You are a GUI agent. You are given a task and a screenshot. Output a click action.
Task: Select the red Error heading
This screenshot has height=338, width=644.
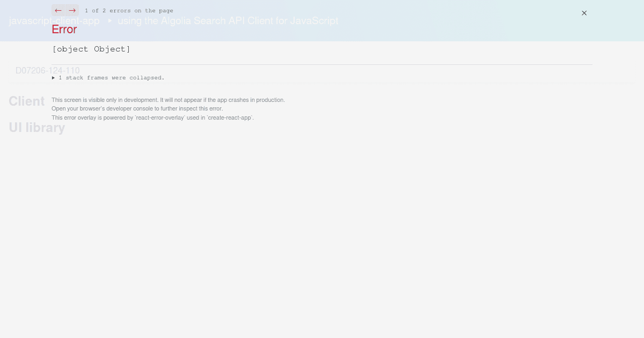64,30
